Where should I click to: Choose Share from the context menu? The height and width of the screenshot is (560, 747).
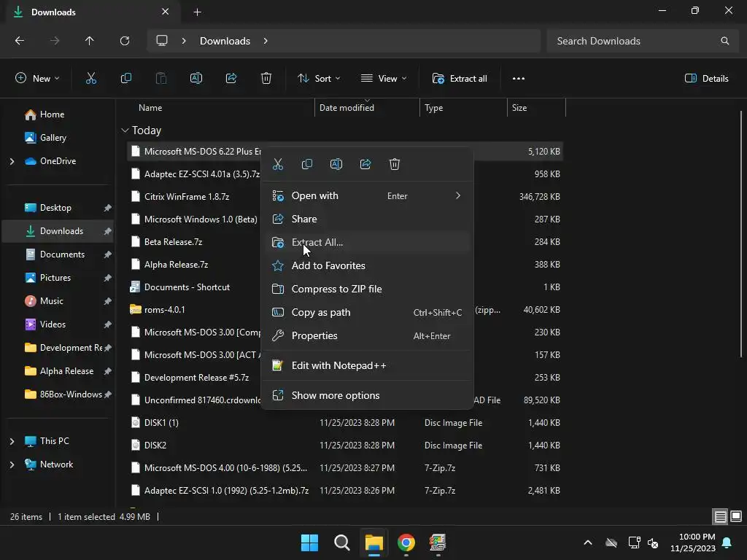click(x=367, y=219)
